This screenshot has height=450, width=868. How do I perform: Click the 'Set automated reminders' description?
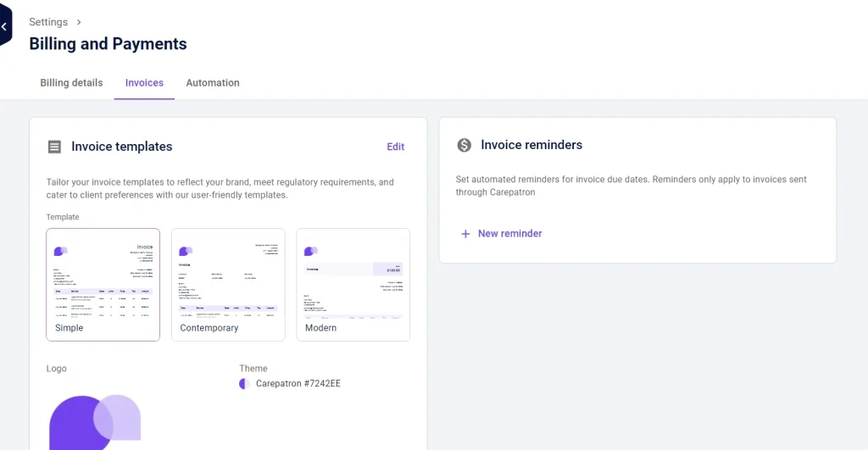631,186
